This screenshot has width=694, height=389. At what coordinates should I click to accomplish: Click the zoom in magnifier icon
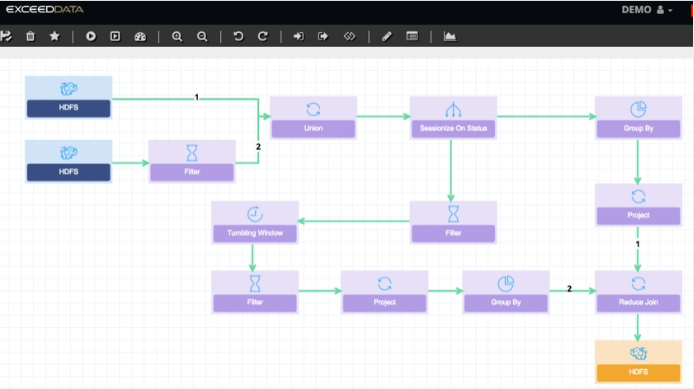(x=177, y=36)
